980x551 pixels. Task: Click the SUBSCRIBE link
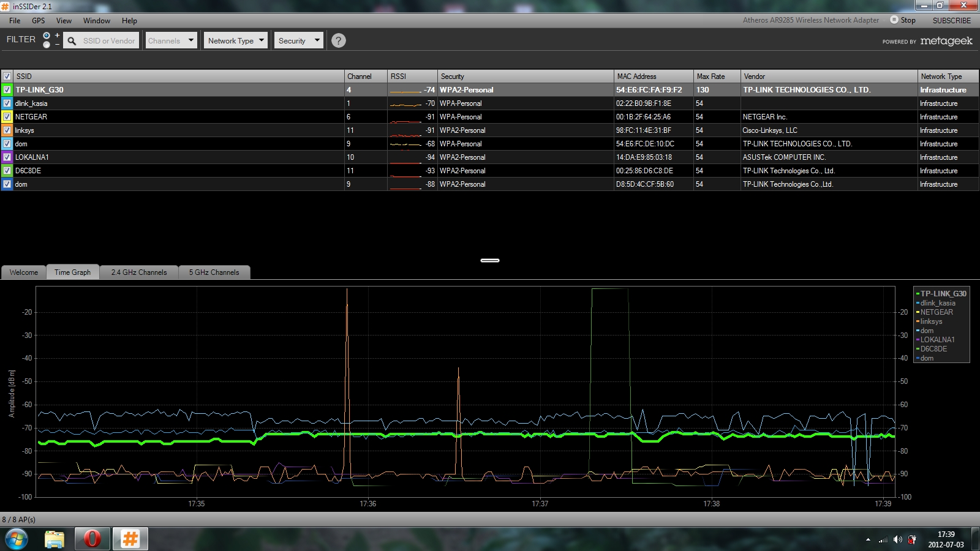[952, 21]
